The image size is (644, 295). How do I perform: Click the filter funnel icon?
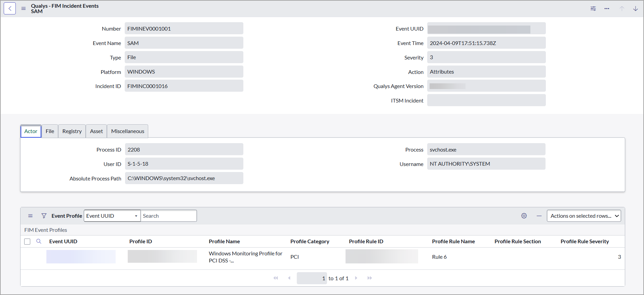[x=44, y=216]
